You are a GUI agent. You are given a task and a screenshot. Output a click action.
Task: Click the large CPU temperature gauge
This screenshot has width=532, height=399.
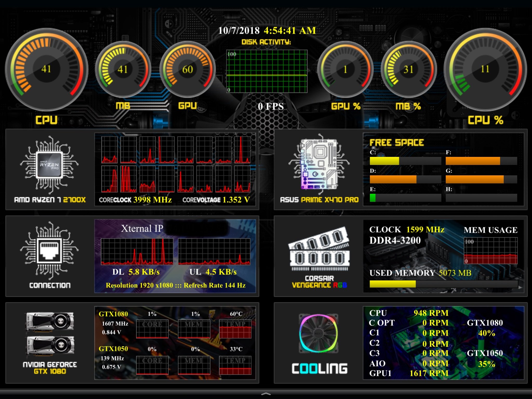tap(46, 69)
